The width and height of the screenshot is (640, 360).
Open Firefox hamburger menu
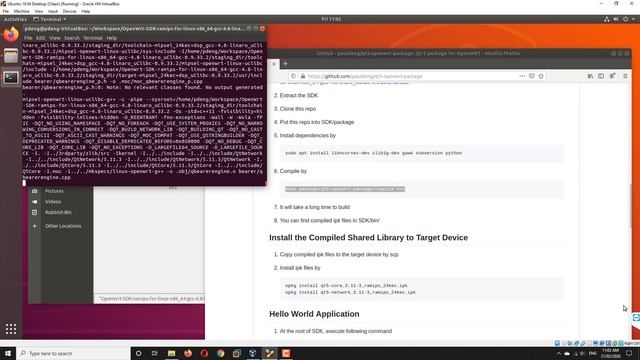(x=625, y=76)
